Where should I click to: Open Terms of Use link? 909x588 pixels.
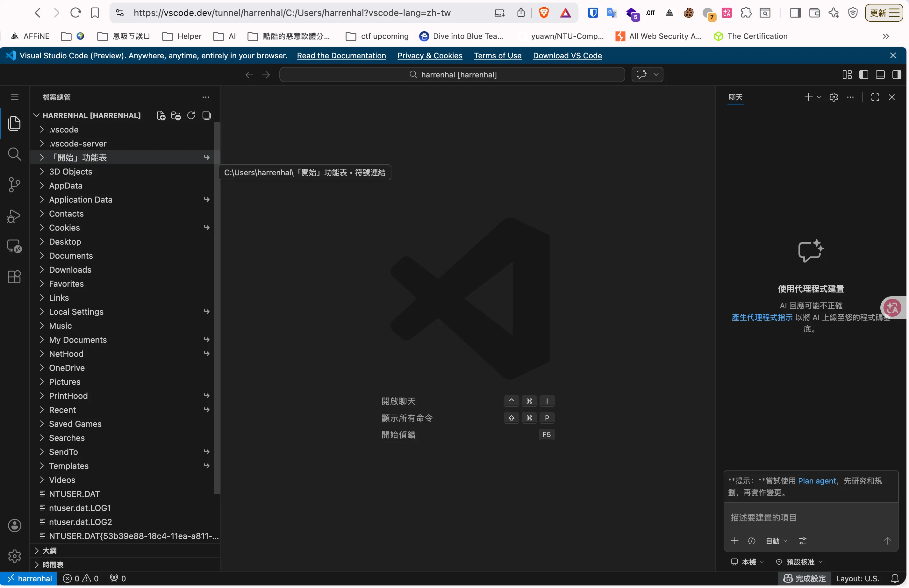(x=497, y=56)
